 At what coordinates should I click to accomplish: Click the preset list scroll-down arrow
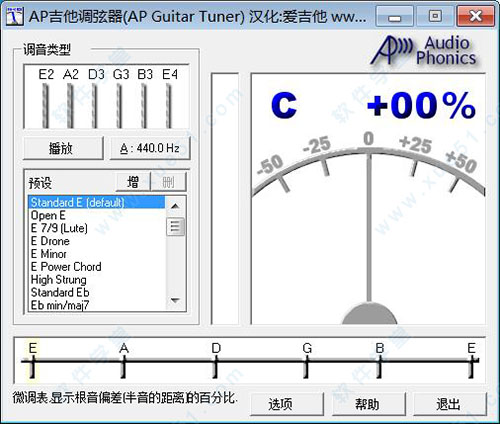coord(175,301)
